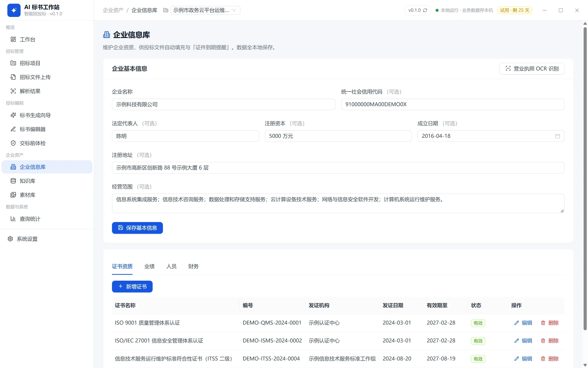Click 保存基本信息 button

coord(137,228)
